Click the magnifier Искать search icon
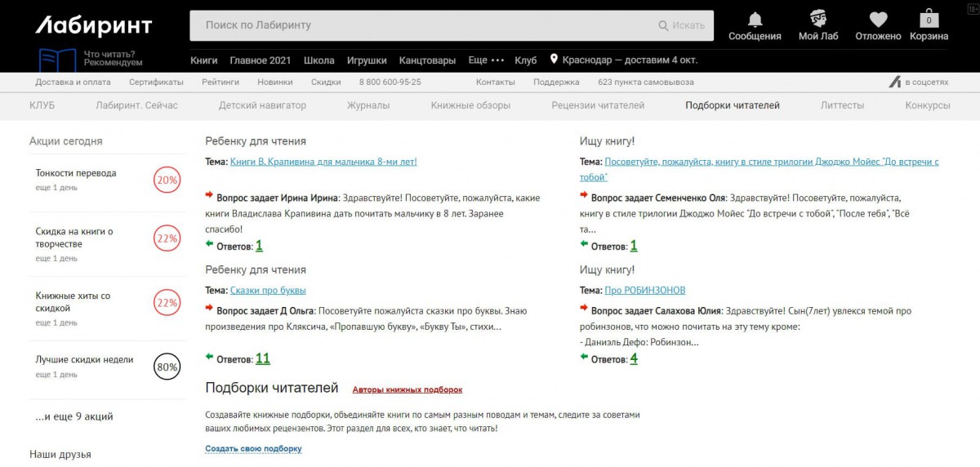This screenshot has width=980, height=467. point(664,25)
